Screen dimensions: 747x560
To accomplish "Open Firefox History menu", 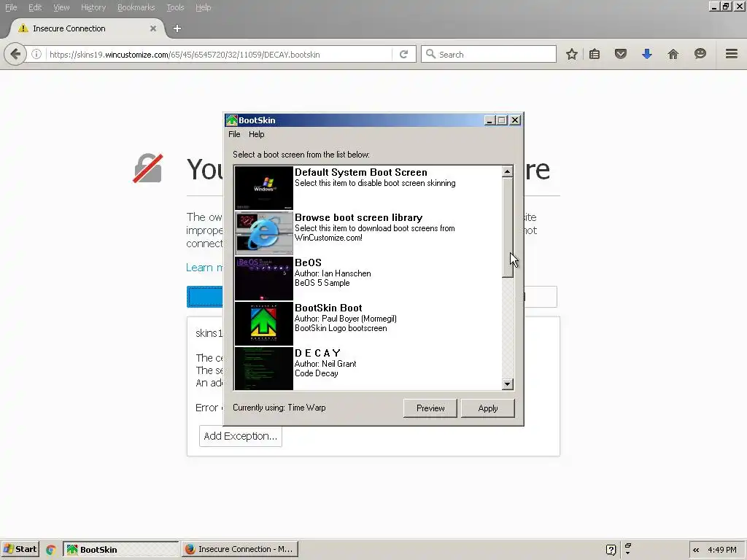I will 93,7.
